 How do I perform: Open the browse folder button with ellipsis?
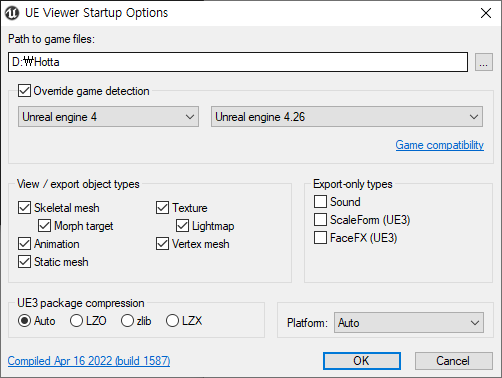click(x=484, y=62)
